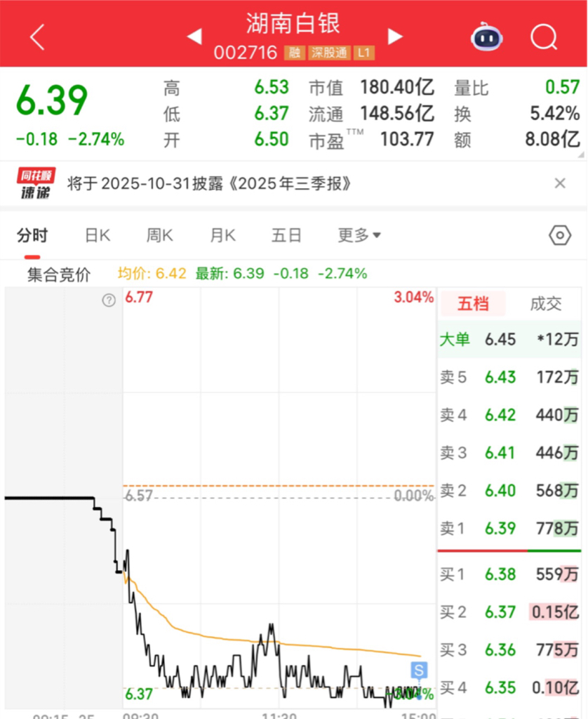Tap the 深股通 badge
This screenshot has height=719, width=588.
coord(329,53)
